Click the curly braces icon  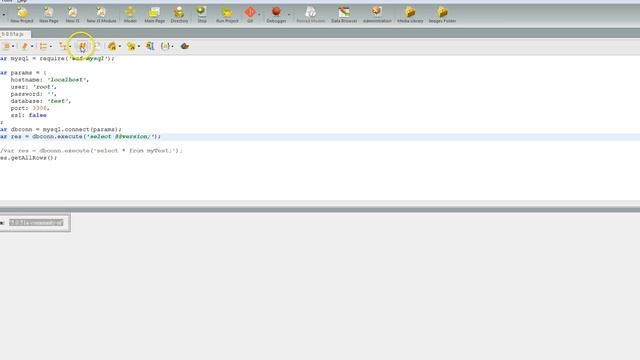pyautogui.click(x=165, y=46)
